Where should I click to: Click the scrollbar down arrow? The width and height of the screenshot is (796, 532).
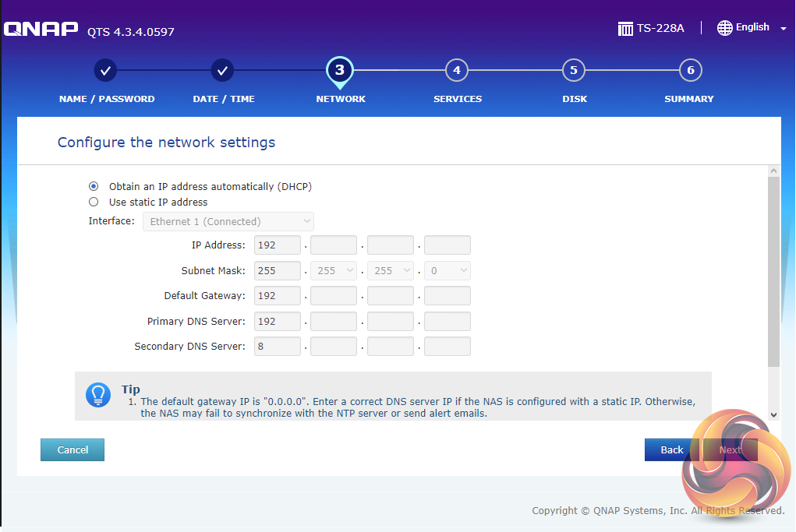pyautogui.click(x=773, y=415)
